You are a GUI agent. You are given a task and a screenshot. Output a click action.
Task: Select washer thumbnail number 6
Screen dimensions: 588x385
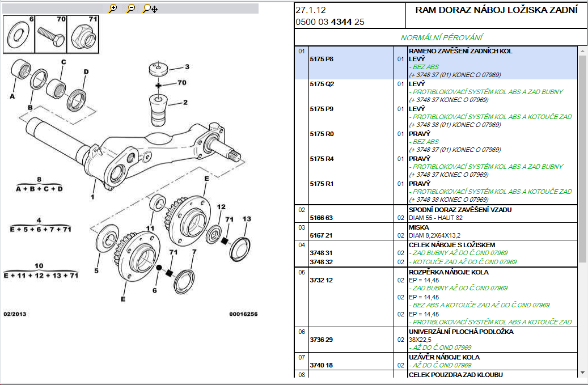click(x=19, y=33)
